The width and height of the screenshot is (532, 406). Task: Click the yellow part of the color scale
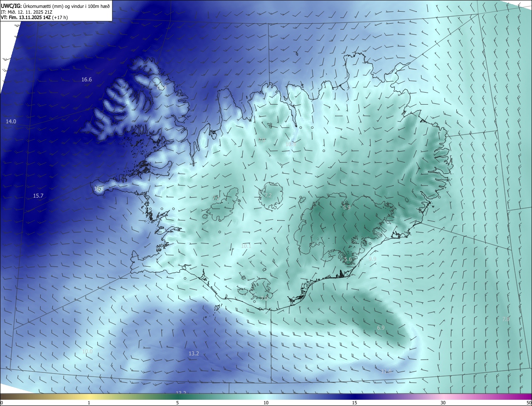pyautogui.click(x=89, y=396)
